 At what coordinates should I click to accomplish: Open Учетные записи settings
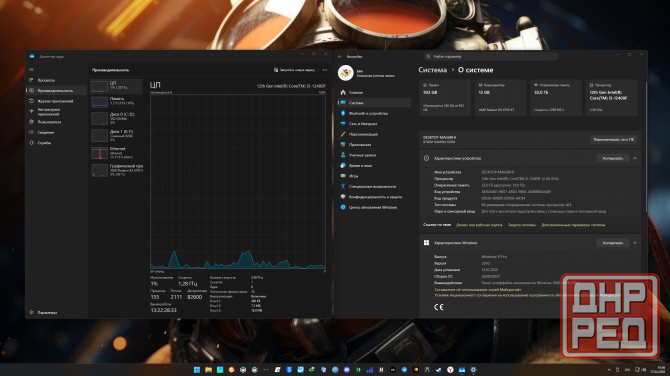pyautogui.click(x=374, y=155)
